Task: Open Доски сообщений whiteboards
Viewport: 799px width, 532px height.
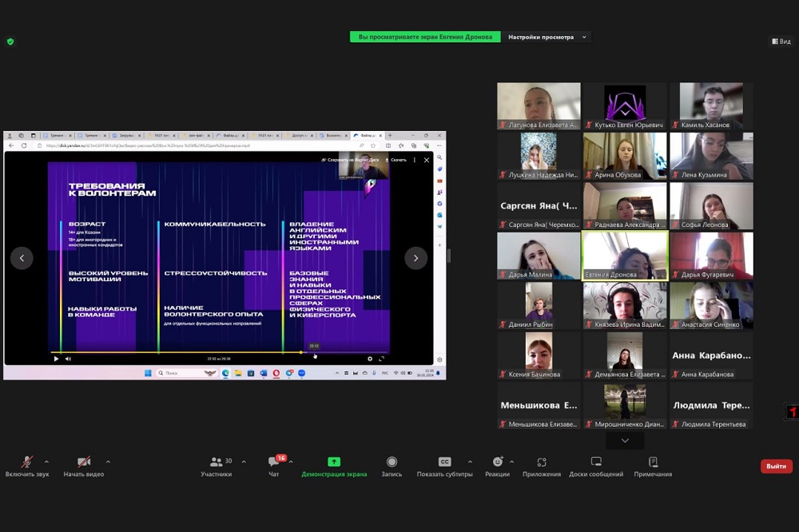Action: 596,466
